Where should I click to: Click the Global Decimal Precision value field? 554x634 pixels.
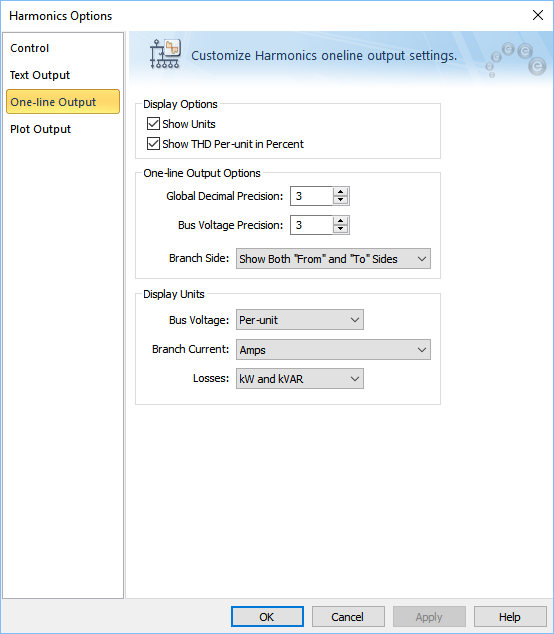pyautogui.click(x=311, y=196)
